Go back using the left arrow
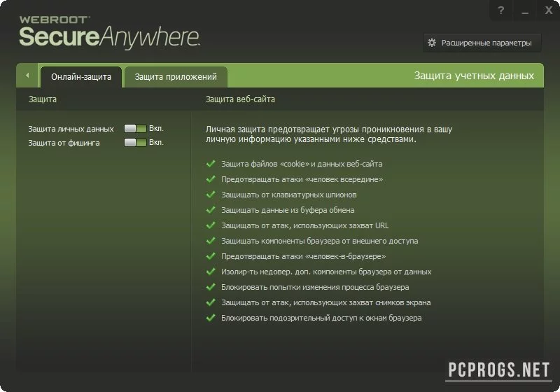Screen dimensions: 560x392 pyautogui.click(x=27, y=76)
